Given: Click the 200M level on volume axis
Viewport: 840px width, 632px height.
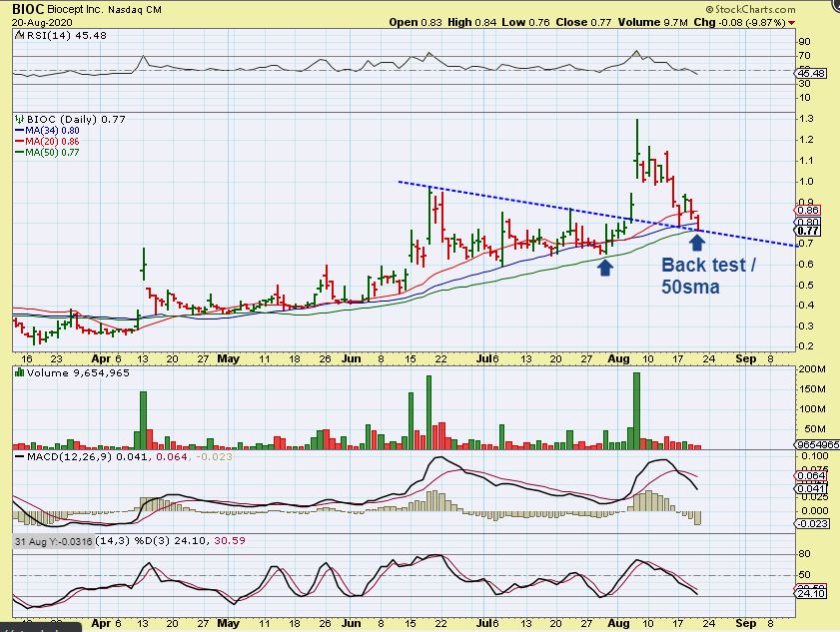Looking at the screenshot, I should 812,369.
